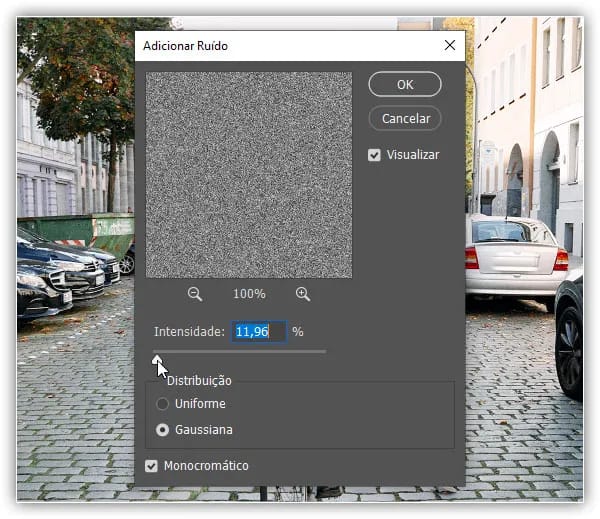Click the Intensidade label text
Image resolution: width=600 pixels, height=519 pixels.
click(x=189, y=331)
